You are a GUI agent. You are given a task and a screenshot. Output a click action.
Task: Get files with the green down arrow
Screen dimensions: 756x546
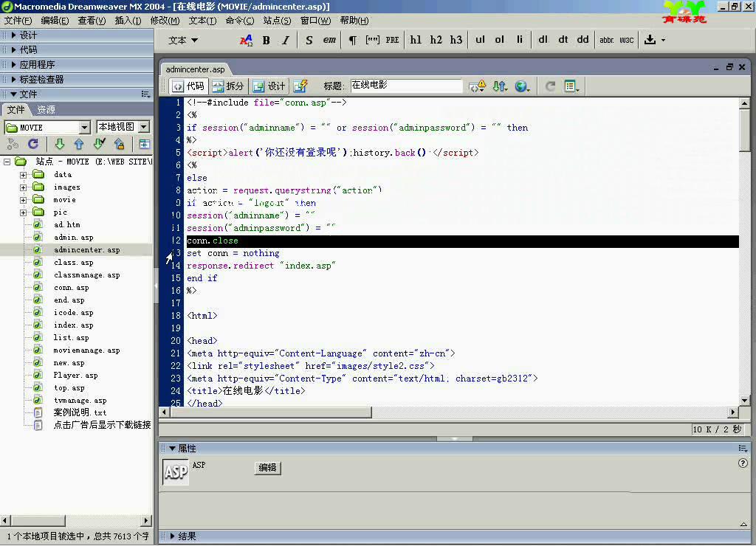click(x=59, y=144)
